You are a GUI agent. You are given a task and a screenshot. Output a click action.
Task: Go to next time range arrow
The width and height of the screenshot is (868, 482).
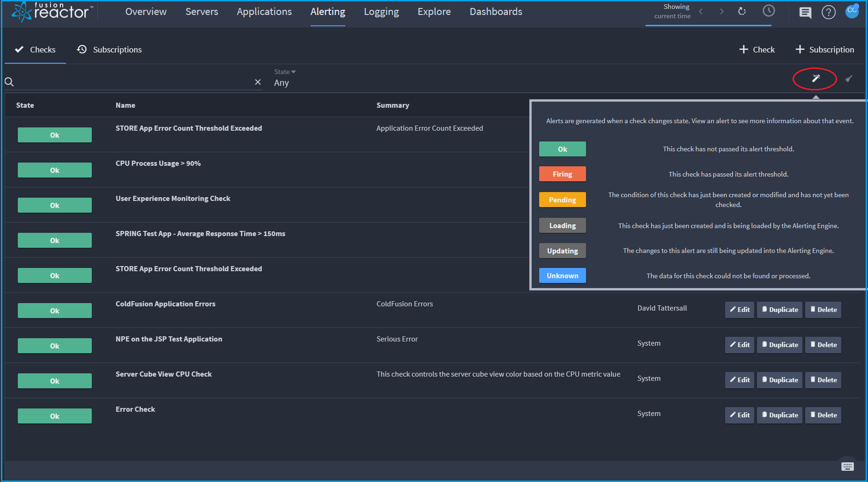click(722, 12)
